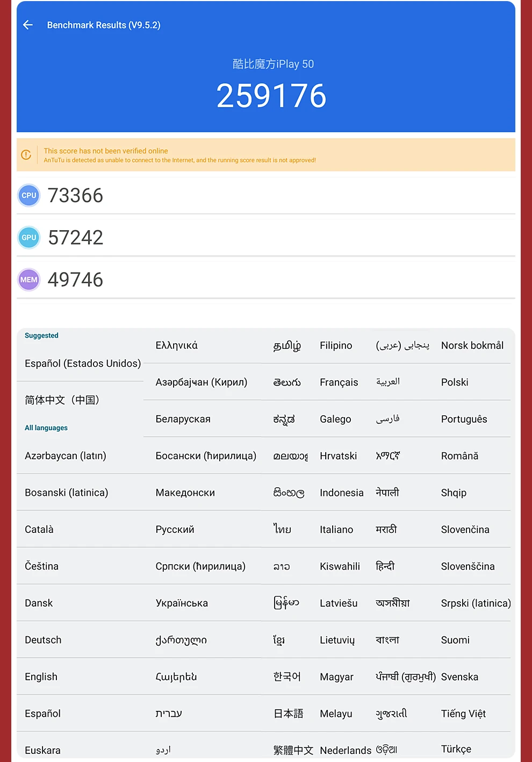Choose 繁體中文 language

pos(293,750)
